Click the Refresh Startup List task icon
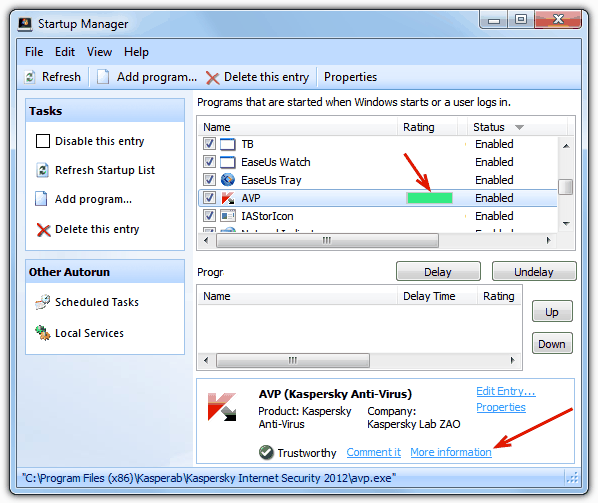The height and width of the screenshot is (503, 598). (x=42, y=170)
